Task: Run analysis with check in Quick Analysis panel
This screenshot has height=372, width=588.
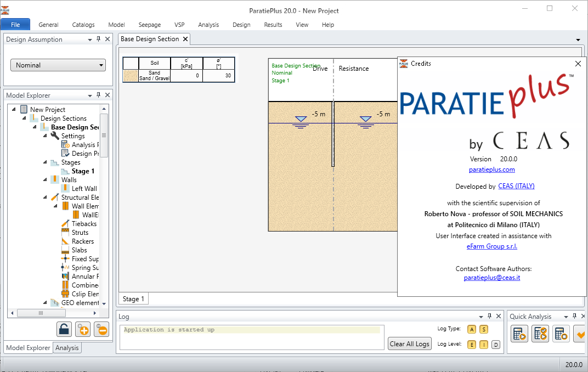Action: [540, 334]
